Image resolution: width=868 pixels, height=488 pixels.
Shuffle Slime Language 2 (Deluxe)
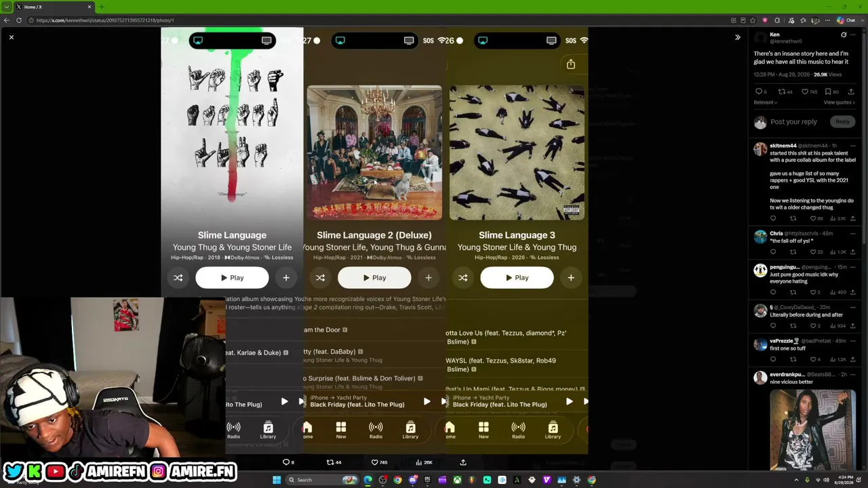tap(320, 278)
